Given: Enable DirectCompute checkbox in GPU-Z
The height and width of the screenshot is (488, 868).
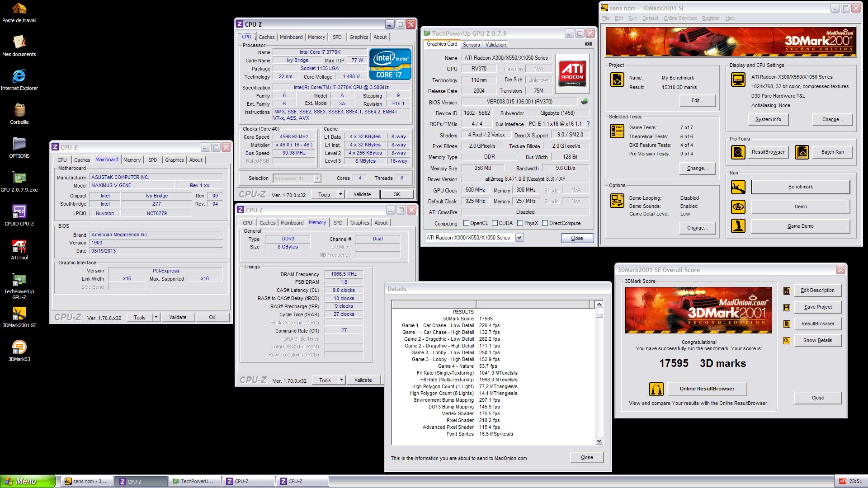Looking at the screenshot, I should 545,223.
